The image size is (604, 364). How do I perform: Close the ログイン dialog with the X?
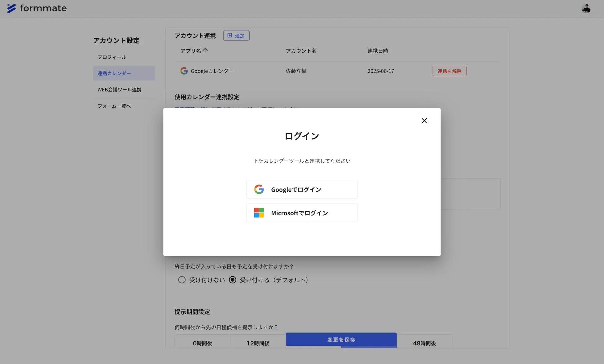click(424, 121)
